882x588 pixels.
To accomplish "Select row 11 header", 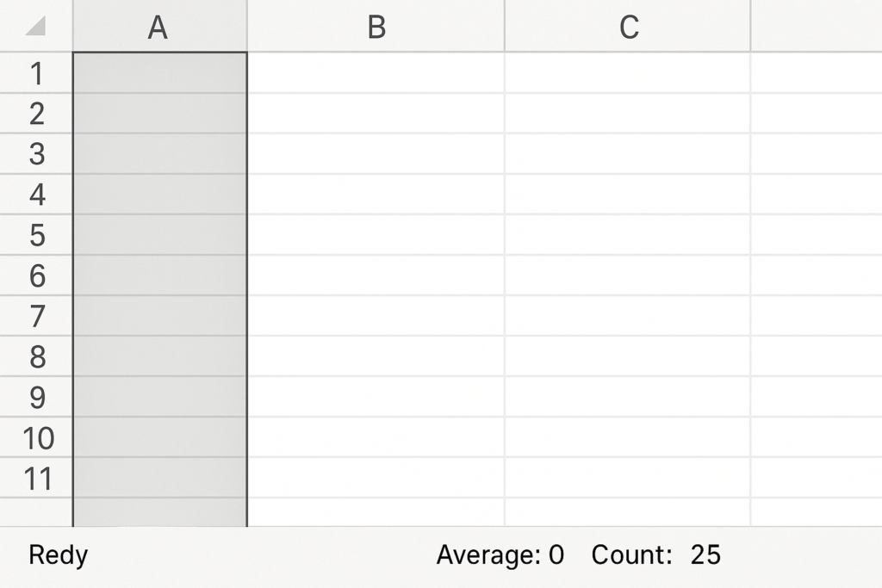I will [x=36, y=479].
